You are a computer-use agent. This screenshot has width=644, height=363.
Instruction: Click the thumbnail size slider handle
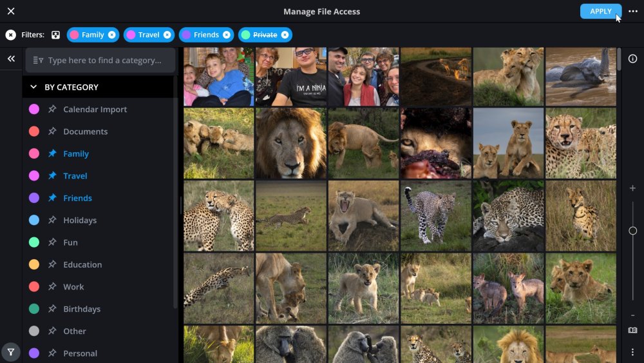point(632,231)
